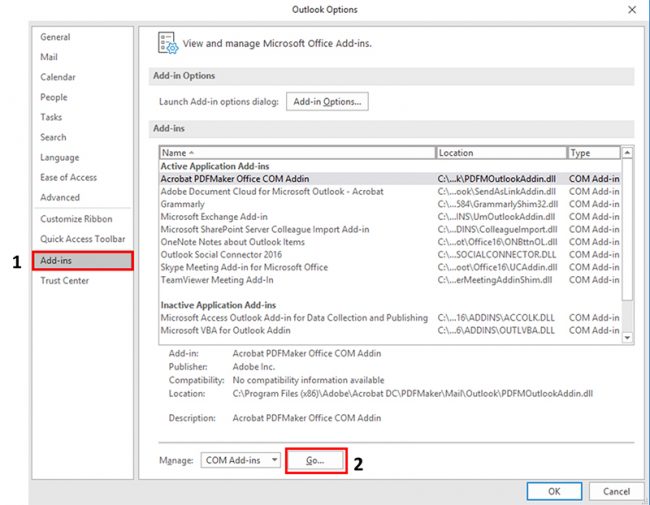Click the add-ins list scrollbar thumb
The height and width of the screenshot is (505, 650).
627,229
